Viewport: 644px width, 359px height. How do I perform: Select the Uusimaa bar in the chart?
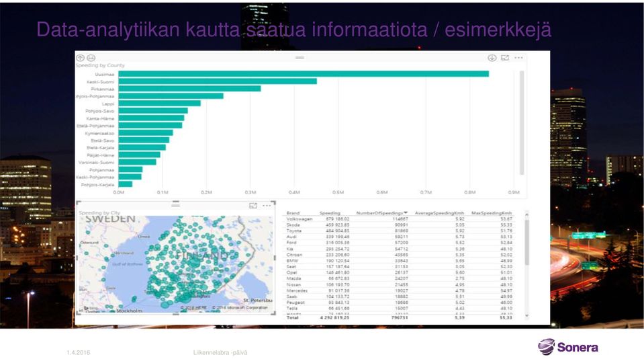click(304, 74)
